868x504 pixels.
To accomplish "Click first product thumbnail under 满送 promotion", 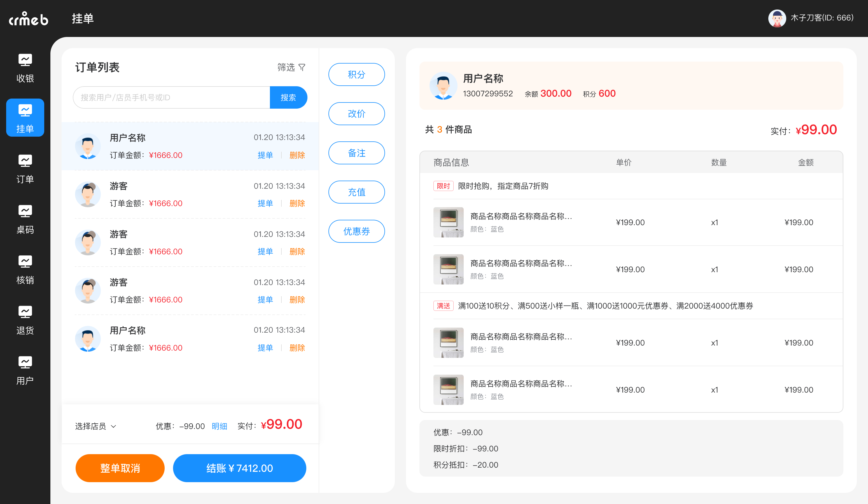I will [448, 342].
